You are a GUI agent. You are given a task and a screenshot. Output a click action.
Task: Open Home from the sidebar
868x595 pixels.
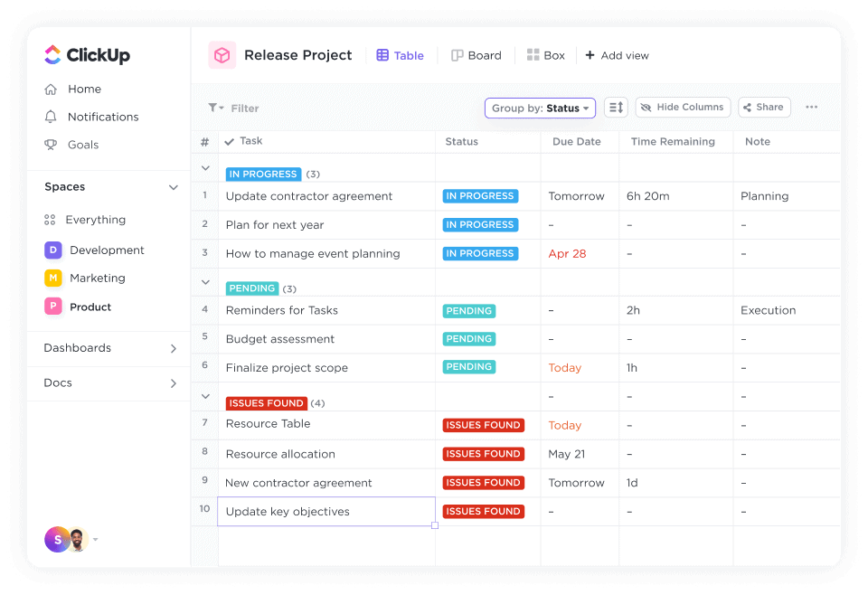click(72, 90)
